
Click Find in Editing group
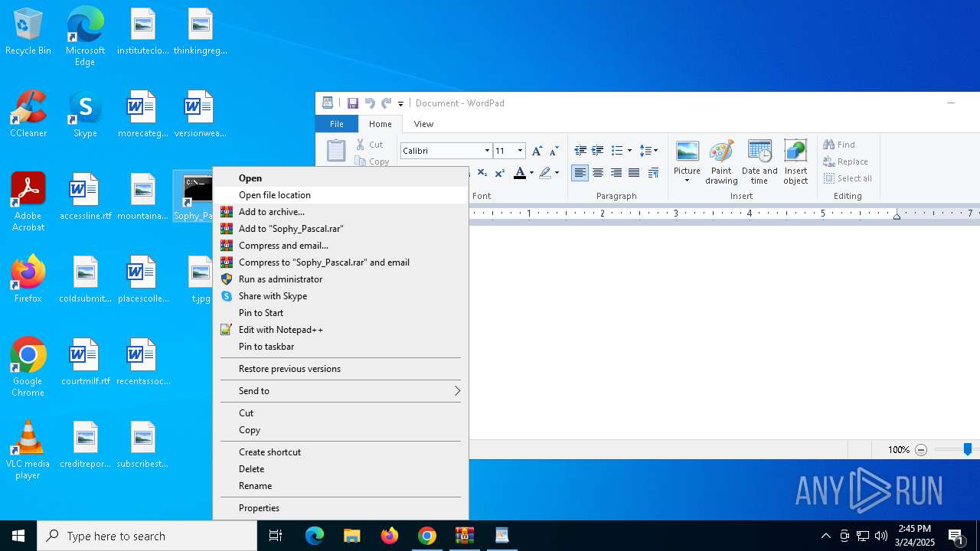click(839, 145)
